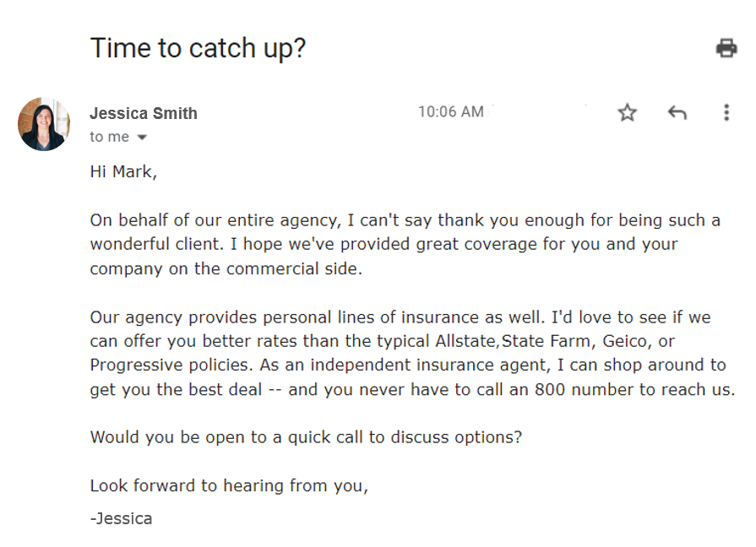Screen dimensions: 756x547
Task: Click the "Look forward to hearing from you" line
Action: pos(229,486)
